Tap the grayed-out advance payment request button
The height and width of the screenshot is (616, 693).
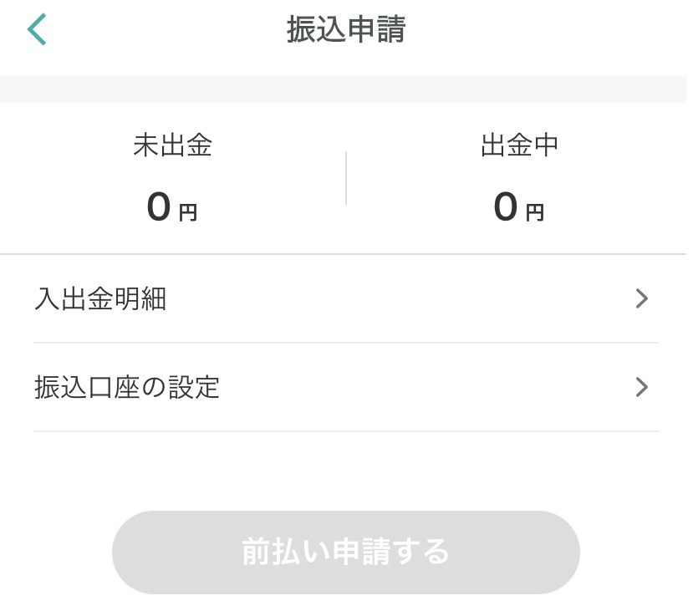346,552
